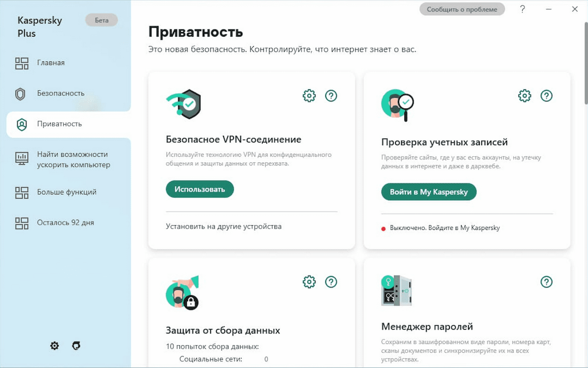Open Больше функций in sidebar
The width and height of the screenshot is (588, 368).
click(65, 192)
